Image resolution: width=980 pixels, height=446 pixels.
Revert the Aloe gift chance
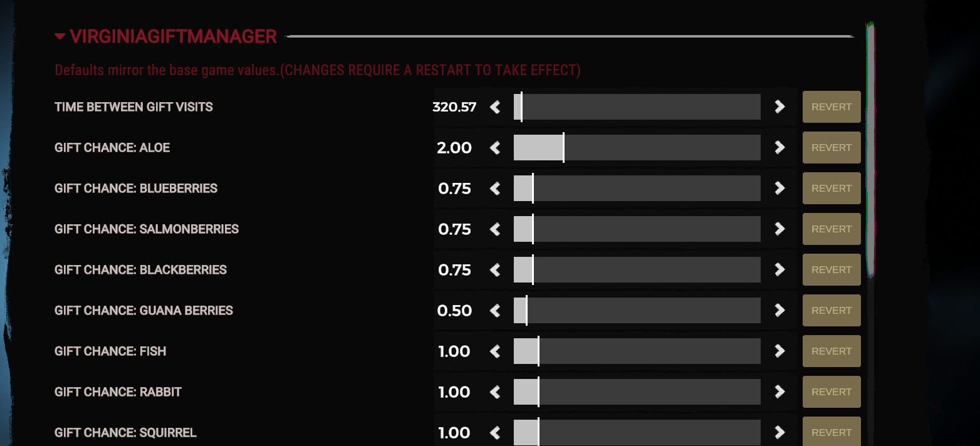[831, 148]
